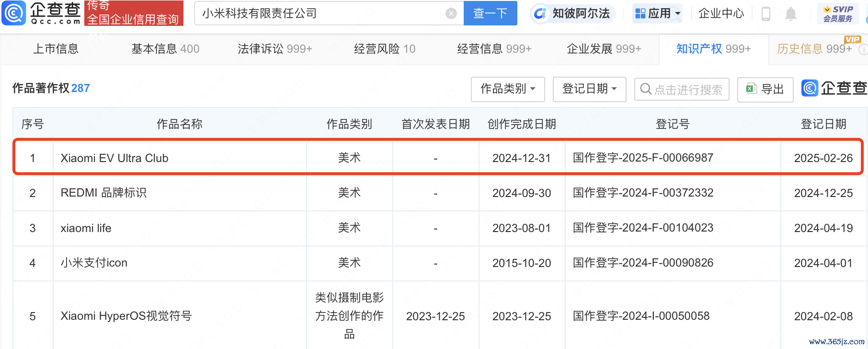Click completion date 2015-10-20
Viewport: 868px width, 349px height.
click(x=522, y=263)
